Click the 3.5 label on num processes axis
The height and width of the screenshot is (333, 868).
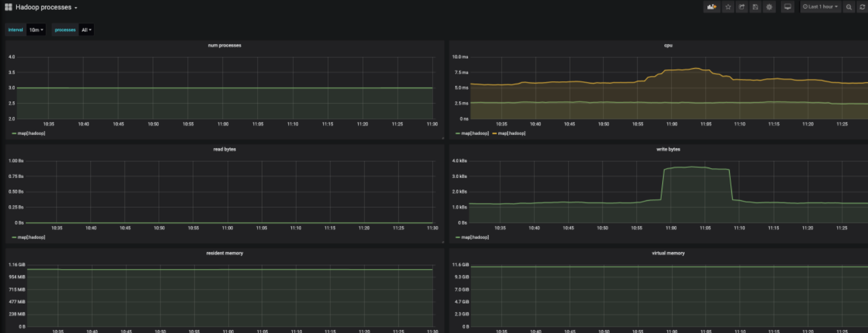point(11,73)
